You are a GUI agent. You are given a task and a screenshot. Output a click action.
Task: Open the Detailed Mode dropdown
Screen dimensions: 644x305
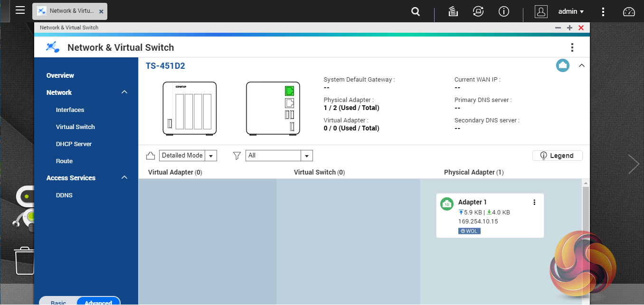(188, 156)
